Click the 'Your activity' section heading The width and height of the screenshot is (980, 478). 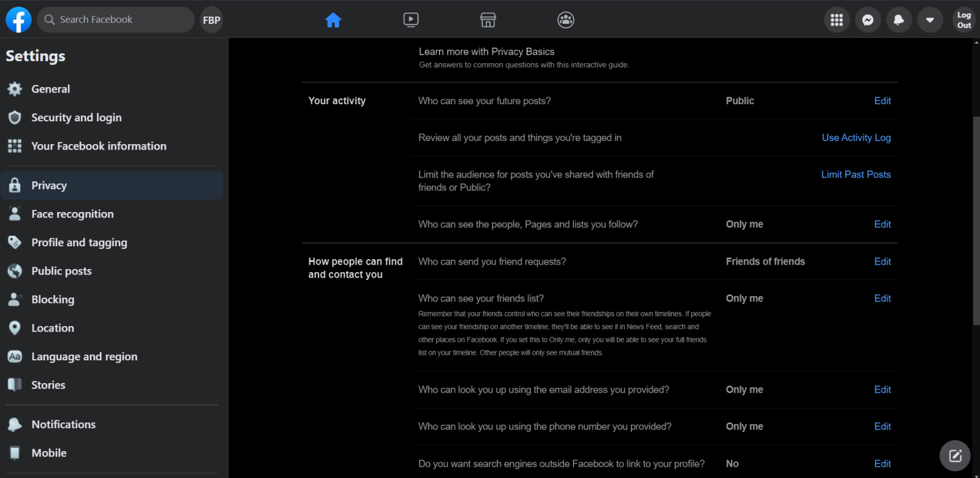coord(337,101)
